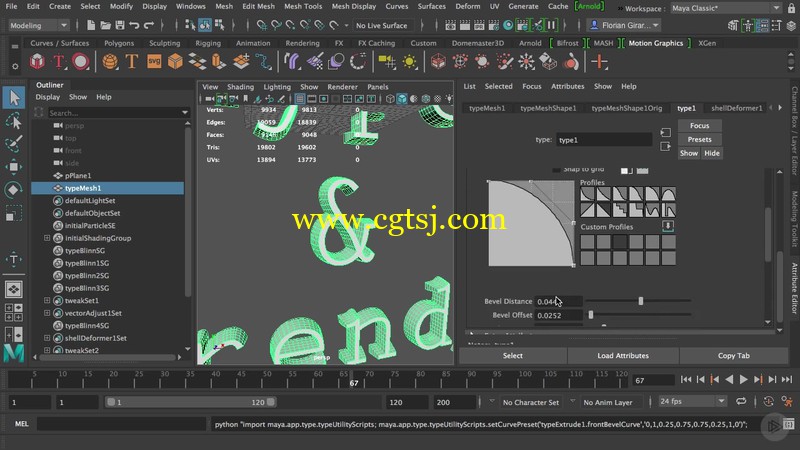Click in the Outliner search field
Viewport: 800px width, 450px height.
coord(118,113)
